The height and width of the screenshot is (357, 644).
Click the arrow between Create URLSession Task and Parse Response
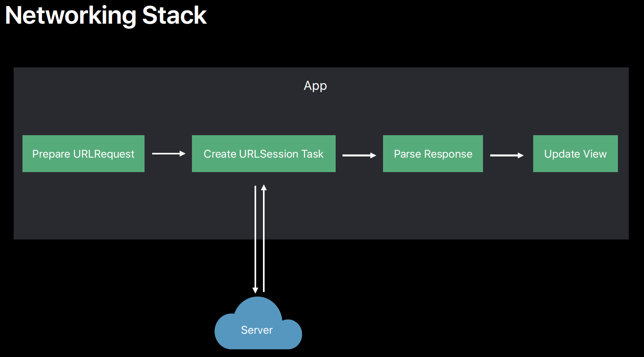[x=359, y=155]
